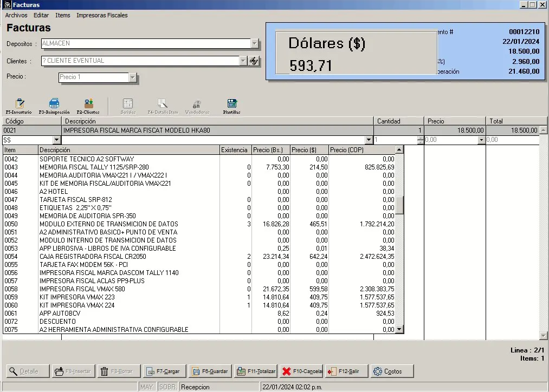Click the item list scroll up arrow
The height and width of the screenshot is (392, 549).
pyautogui.click(x=399, y=149)
